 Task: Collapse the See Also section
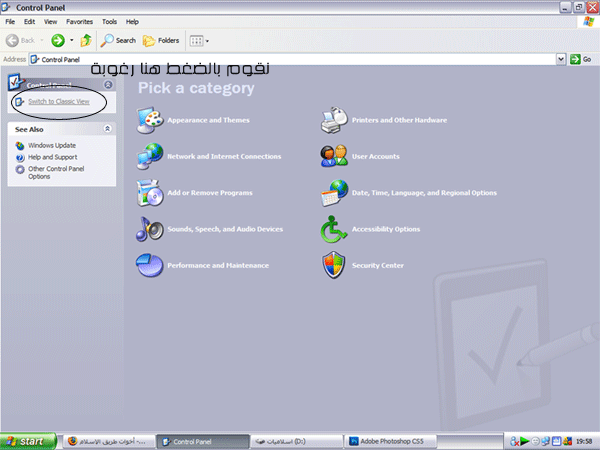click(108, 129)
